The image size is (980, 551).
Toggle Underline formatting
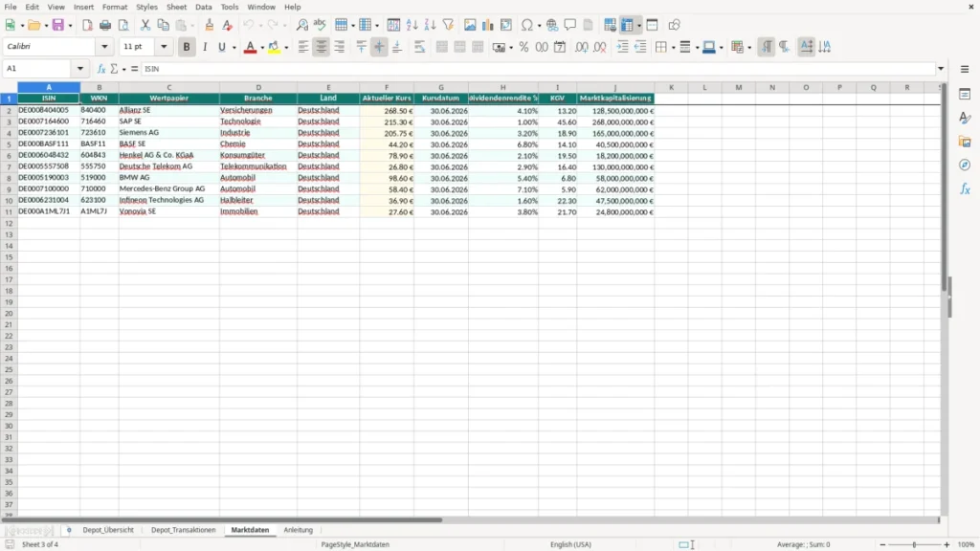[222, 47]
